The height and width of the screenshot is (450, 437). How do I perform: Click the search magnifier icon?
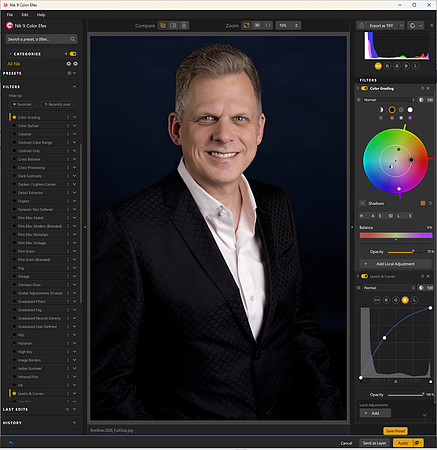pyautogui.click(x=72, y=39)
